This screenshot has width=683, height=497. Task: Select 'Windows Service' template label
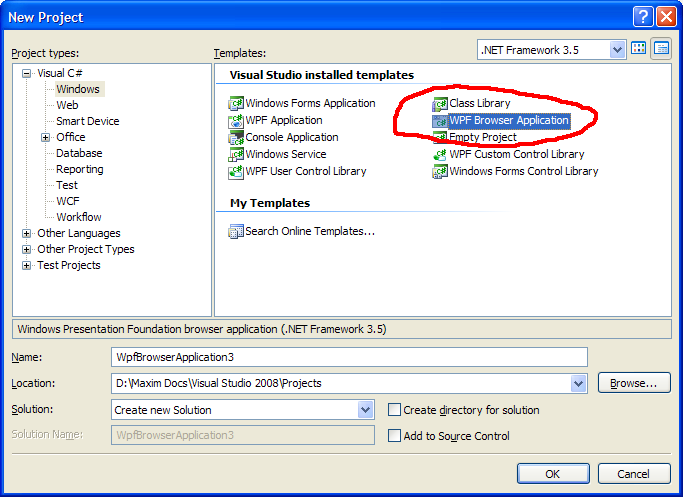pos(286,155)
